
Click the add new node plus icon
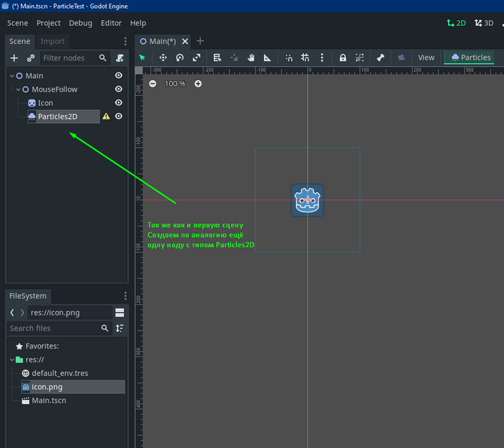click(x=14, y=58)
